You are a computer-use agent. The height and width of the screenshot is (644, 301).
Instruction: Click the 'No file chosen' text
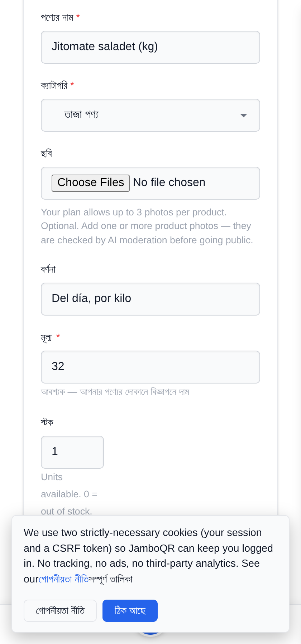[169, 182]
